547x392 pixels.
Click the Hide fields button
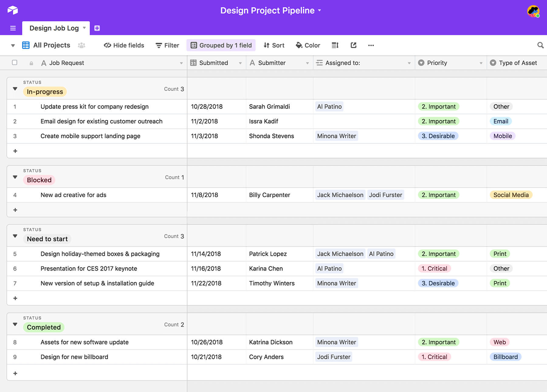click(x=124, y=45)
